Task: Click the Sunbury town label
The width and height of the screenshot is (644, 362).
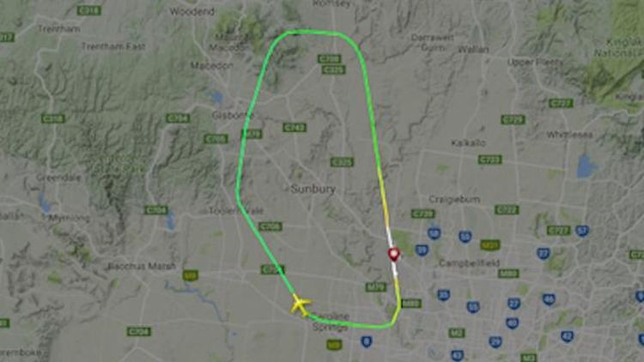Action: tap(313, 190)
